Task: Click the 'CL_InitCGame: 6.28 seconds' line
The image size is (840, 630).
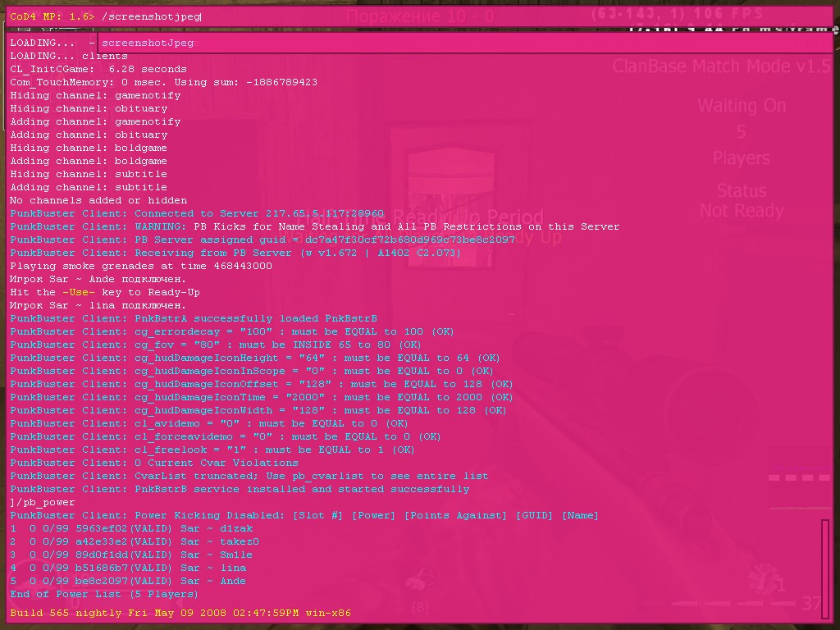Action: point(98,69)
